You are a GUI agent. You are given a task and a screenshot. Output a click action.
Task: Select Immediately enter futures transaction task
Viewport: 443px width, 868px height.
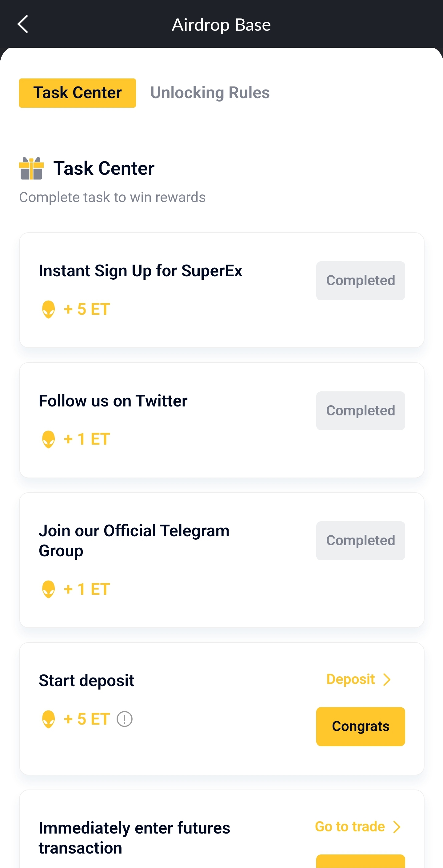(x=134, y=838)
